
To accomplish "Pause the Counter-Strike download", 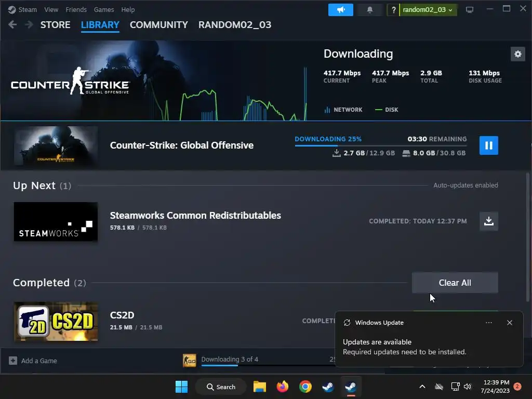I will pyautogui.click(x=488, y=145).
